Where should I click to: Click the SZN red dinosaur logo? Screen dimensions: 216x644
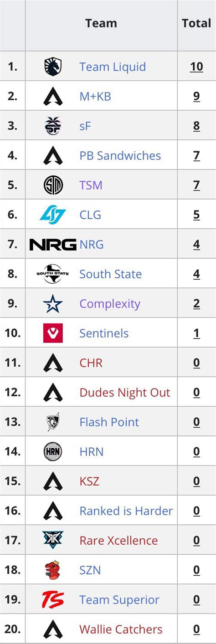pos(53,570)
